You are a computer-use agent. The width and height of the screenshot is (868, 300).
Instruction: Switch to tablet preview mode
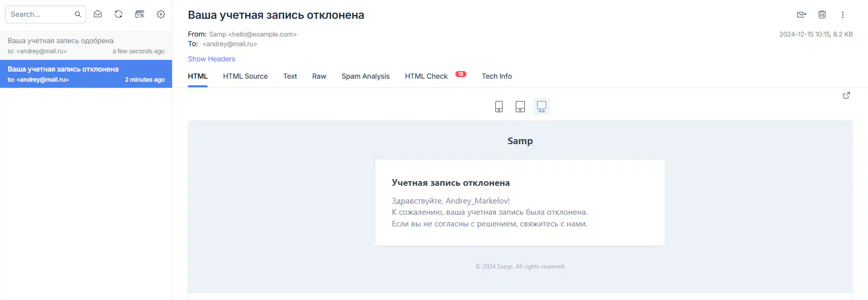click(x=520, y=107)
